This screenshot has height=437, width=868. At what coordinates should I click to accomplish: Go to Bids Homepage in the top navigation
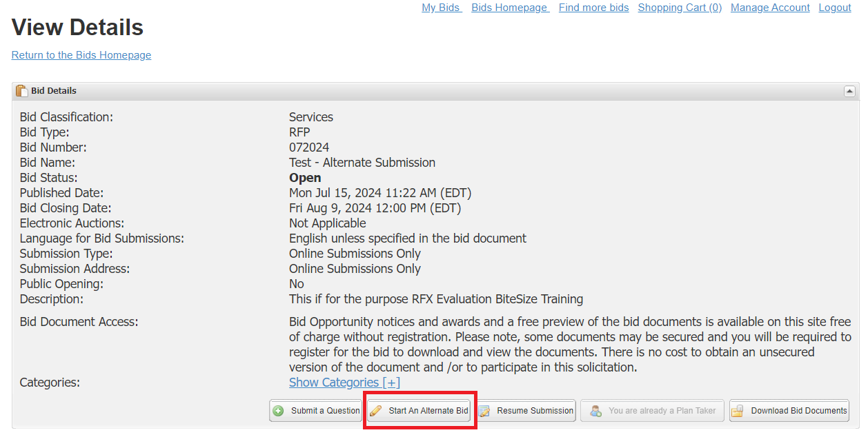pyautogui.click(x=509, y=8)
